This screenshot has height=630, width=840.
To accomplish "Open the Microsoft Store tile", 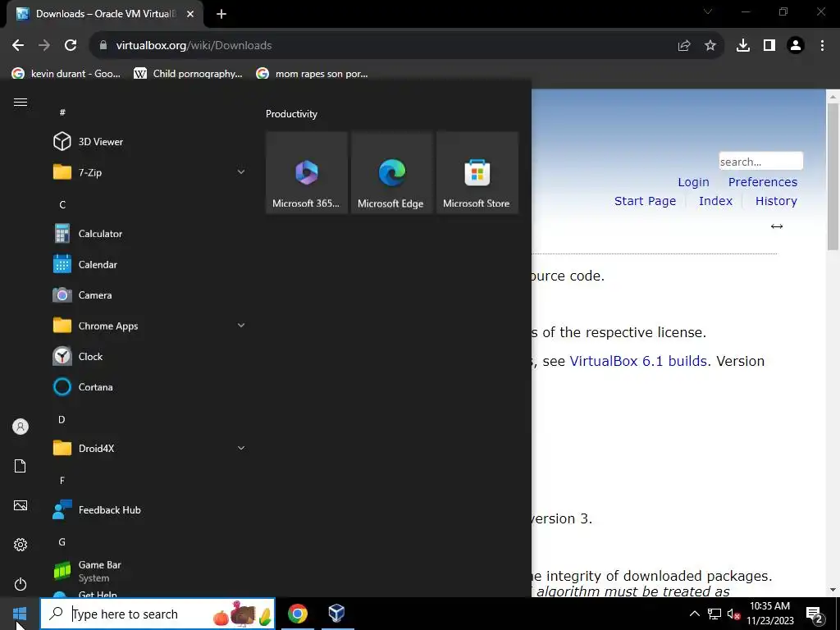I will pos(477,172).
